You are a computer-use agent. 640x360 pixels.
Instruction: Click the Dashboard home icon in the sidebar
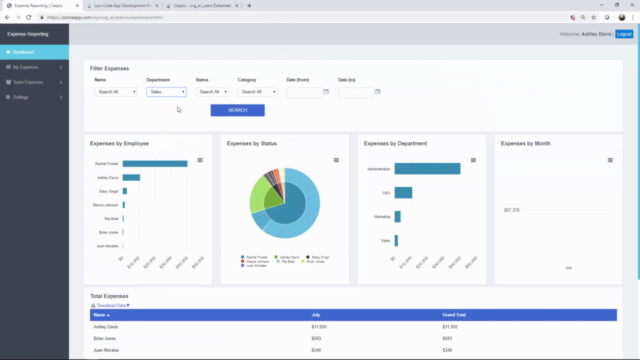[x=8, y=52]
